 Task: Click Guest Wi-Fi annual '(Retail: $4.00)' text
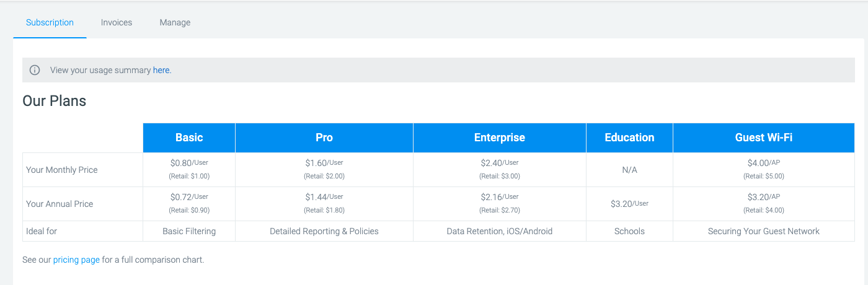[x=764, y=210]
